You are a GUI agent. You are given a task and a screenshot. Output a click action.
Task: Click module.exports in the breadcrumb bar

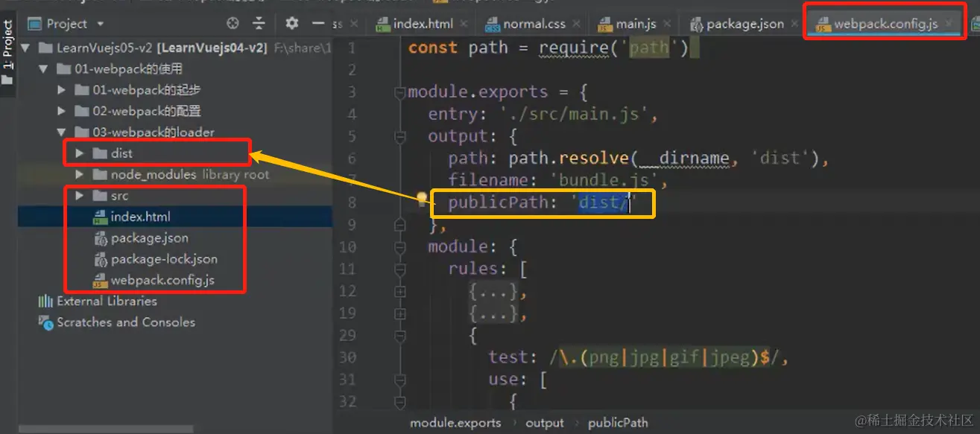[455, 423]
